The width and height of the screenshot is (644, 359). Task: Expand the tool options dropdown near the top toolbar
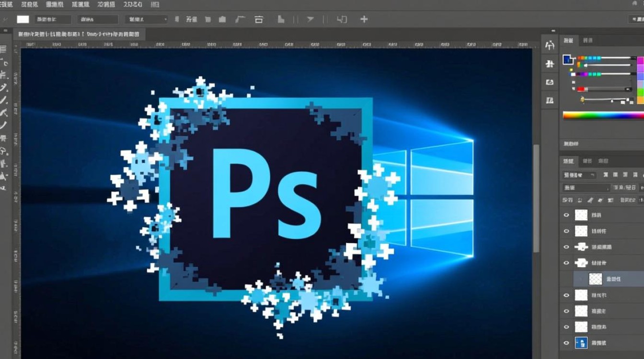(165, 19)
